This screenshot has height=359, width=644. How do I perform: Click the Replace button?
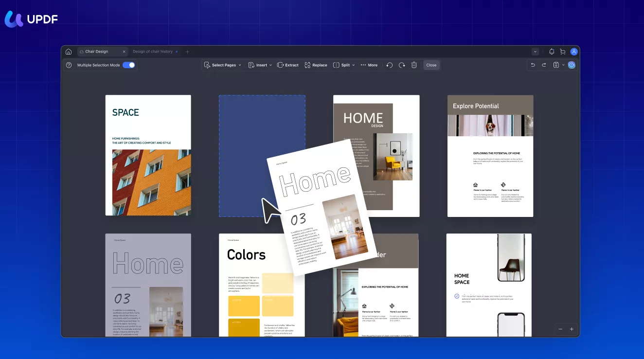(316, 65)
